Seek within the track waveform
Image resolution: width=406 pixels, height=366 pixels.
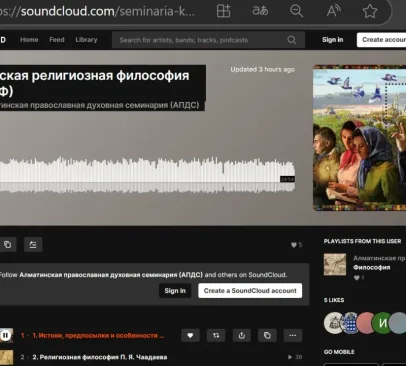(147, 175)
